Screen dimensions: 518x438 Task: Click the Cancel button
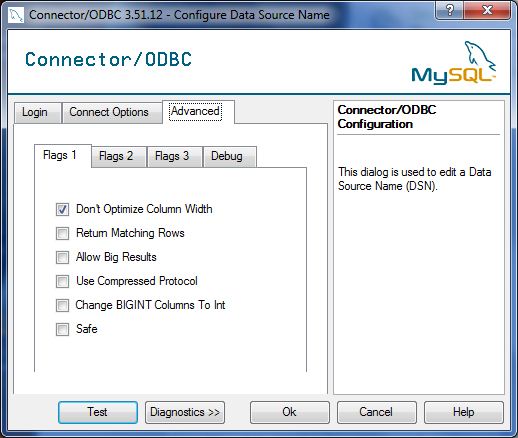pyautogui.click(x=377, y=412)
